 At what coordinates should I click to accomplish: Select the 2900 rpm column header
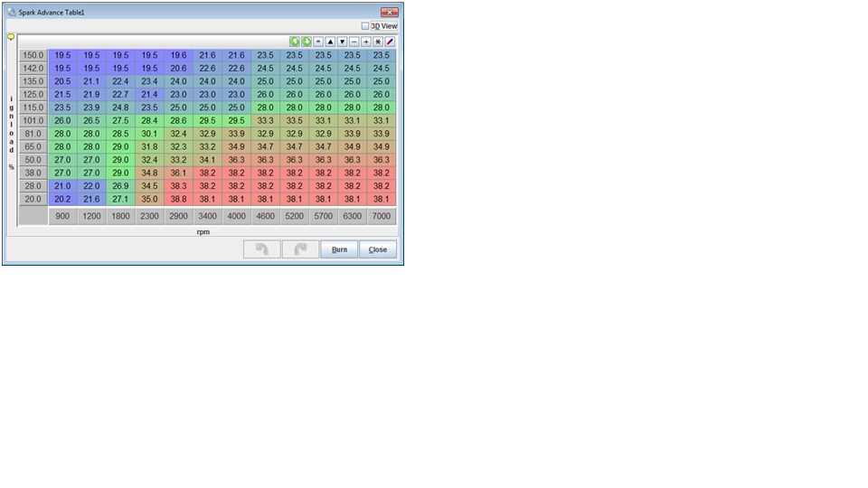[178, 216]
